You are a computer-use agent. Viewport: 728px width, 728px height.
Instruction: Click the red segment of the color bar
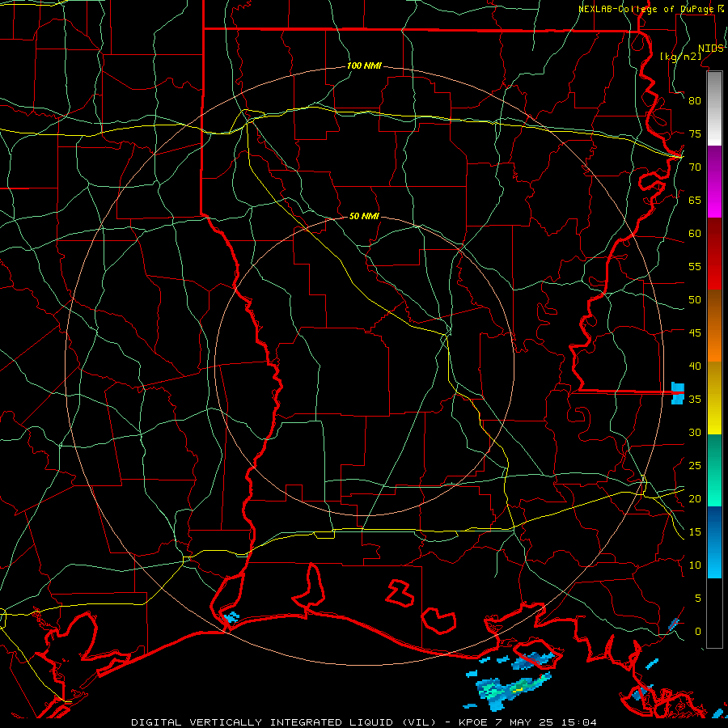714,254
